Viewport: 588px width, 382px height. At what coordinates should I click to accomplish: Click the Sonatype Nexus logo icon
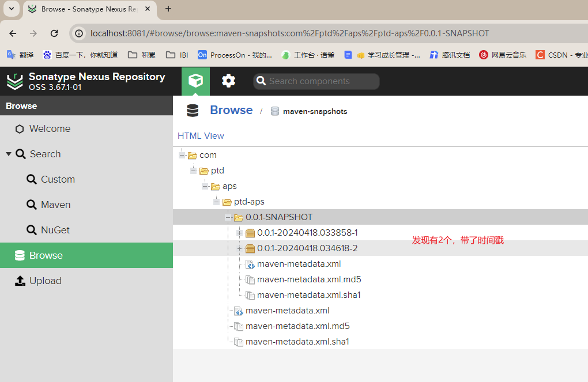[x=15, y=81]
